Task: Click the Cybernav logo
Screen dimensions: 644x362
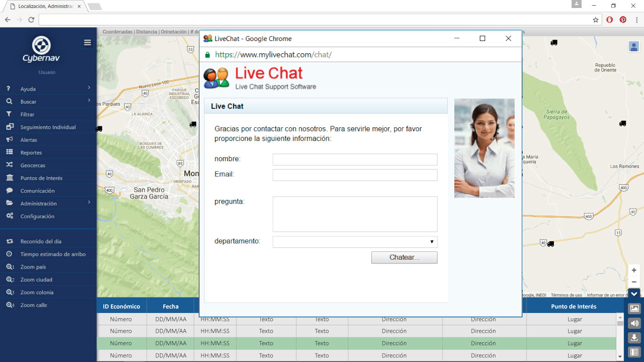Action: 42,49
